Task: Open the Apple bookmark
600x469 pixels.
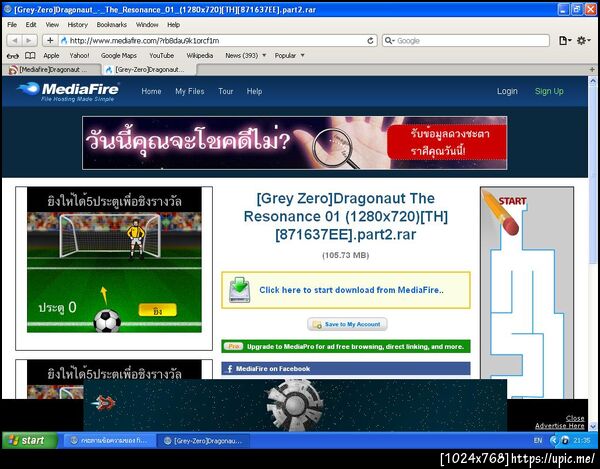Action: [x=51, y=55]
